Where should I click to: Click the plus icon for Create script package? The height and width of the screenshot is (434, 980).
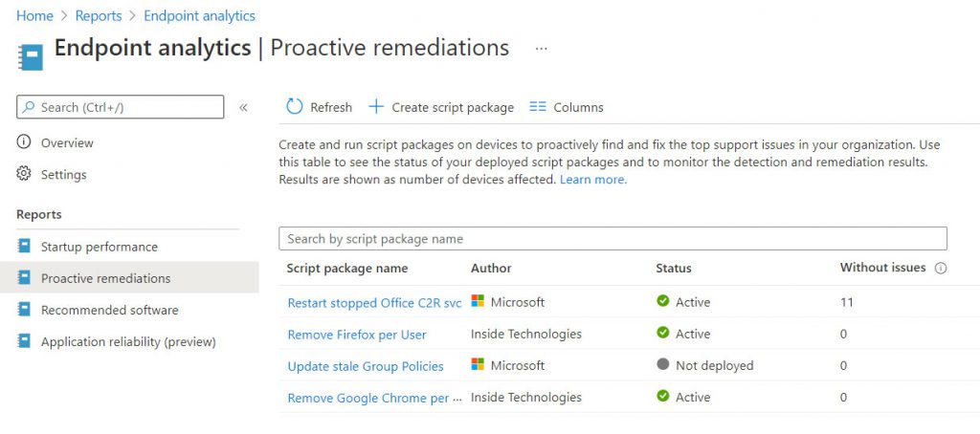tap(375, 107)
